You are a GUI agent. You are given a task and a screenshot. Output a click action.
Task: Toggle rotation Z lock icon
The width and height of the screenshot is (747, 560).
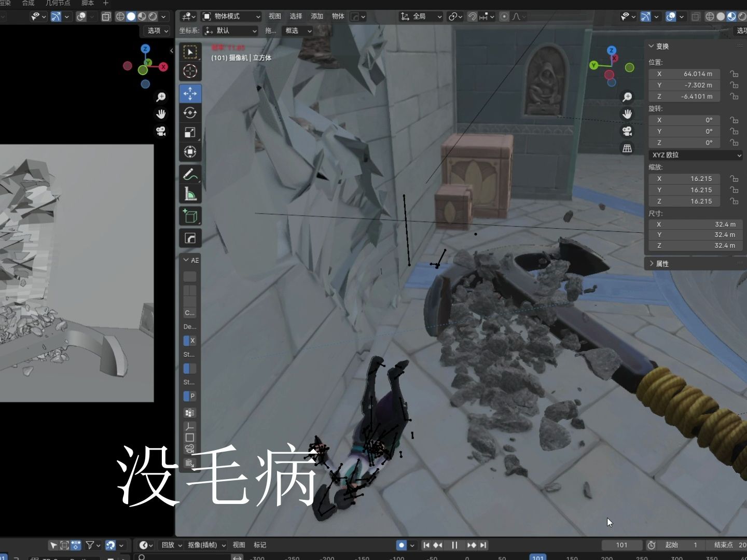pyautogui.click(x=734, y=143)
